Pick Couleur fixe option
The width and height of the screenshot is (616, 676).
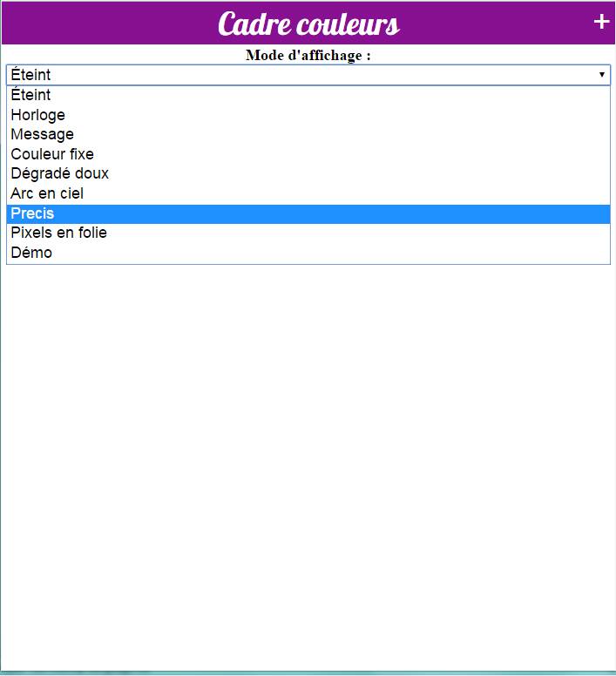(x=308, y=154)
